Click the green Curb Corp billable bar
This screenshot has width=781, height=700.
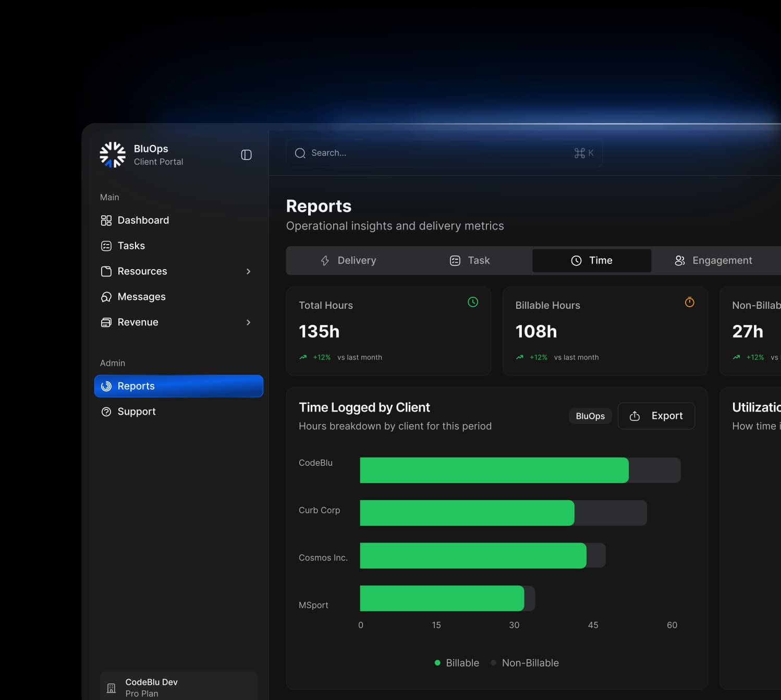coord(467,513)
